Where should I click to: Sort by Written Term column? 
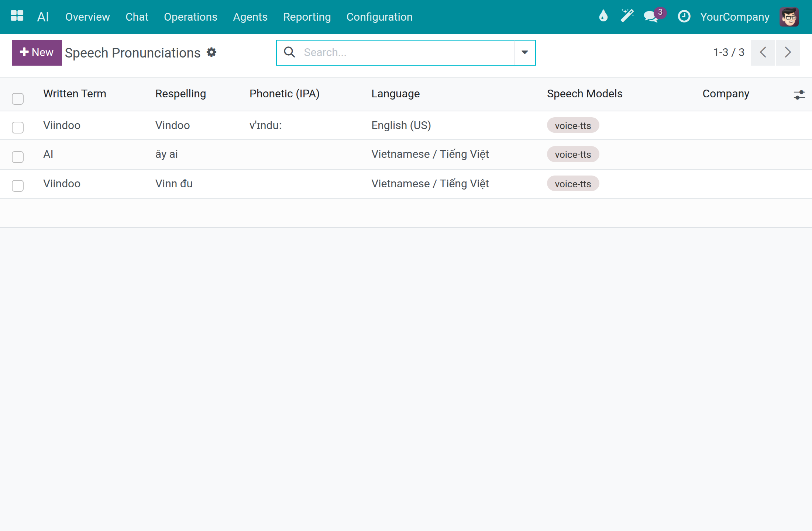click(x=75, y=94)
